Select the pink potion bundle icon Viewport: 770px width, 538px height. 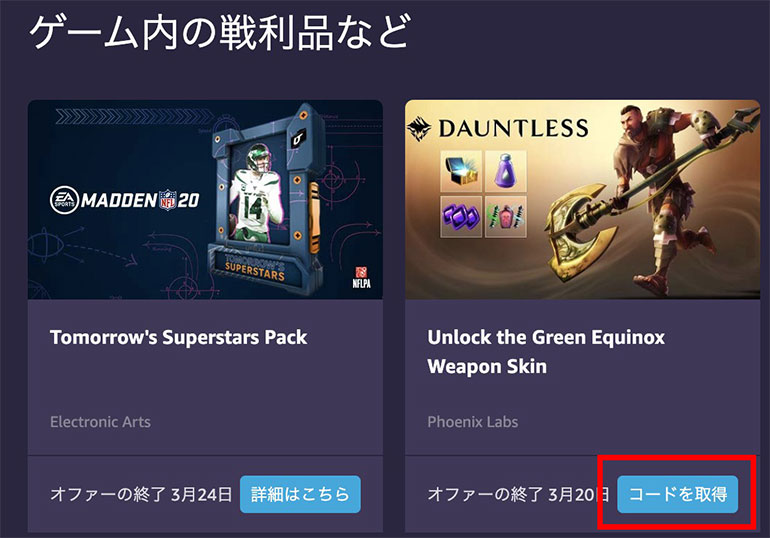[x=506, y=216]
